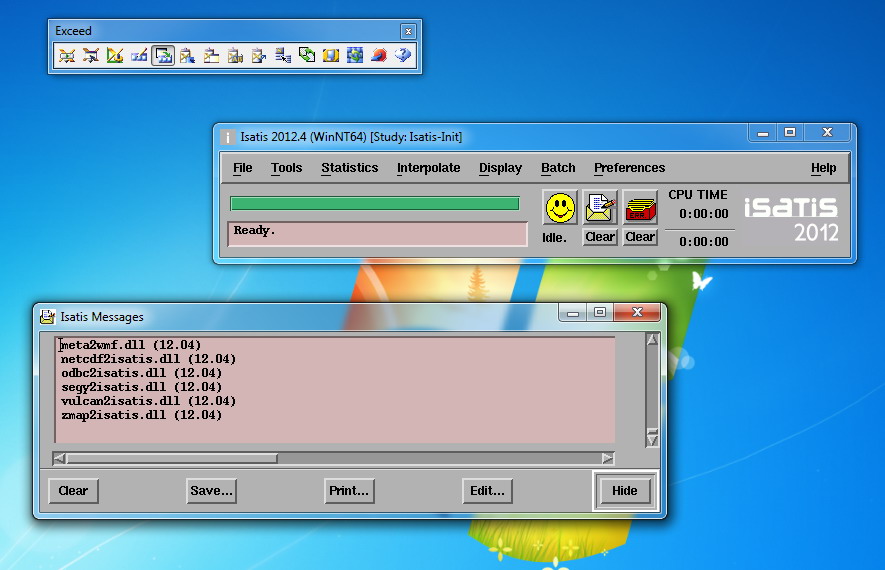Click the Isatis window title bar icon
This screenshot has height=570, width=885.
(x=227, y=137)
